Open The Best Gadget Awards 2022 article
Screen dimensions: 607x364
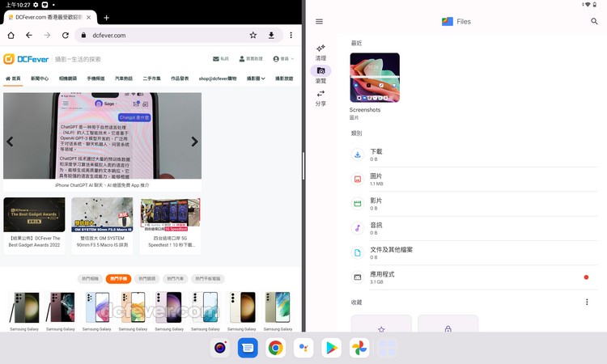click(35, 226)
